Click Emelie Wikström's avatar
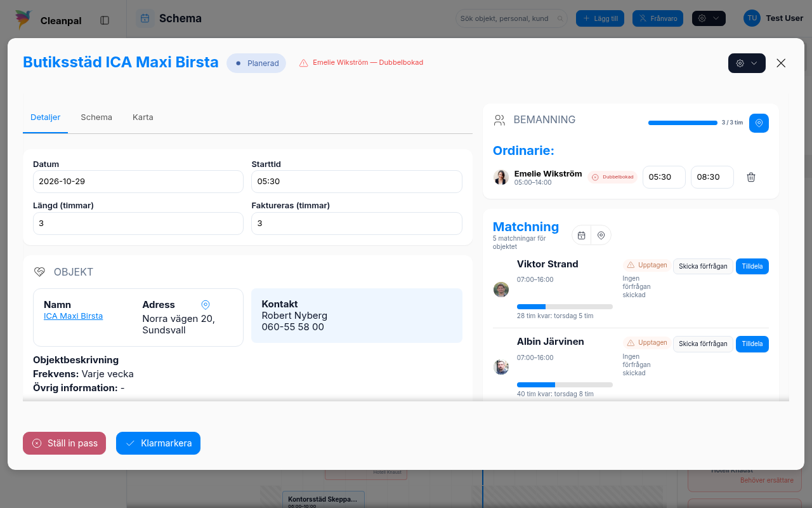The image size is (812, 508). [501, 177]
